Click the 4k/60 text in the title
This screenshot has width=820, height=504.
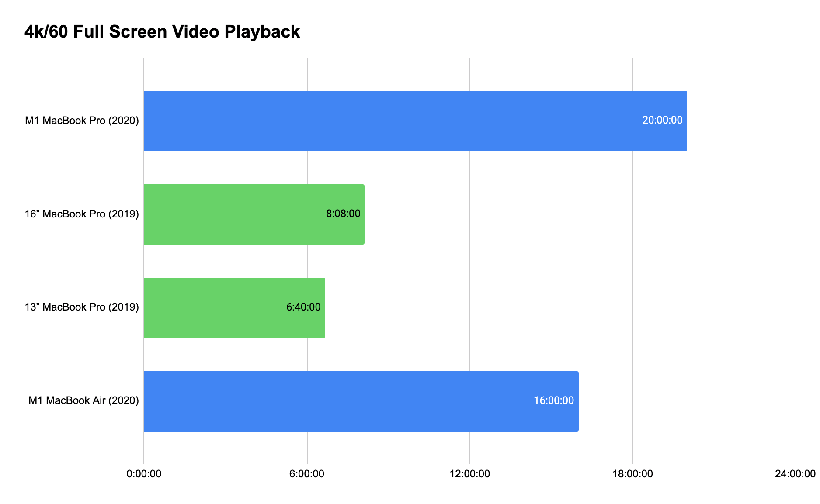[x=46, y=32]
